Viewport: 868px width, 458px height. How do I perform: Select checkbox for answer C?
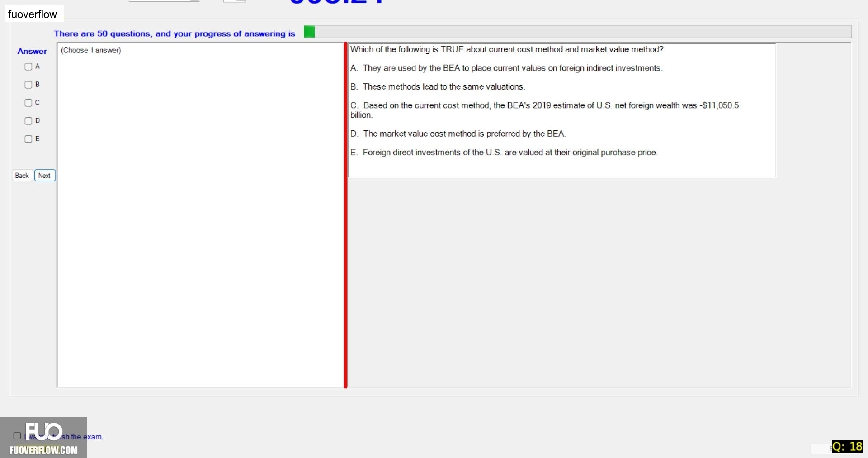click(28, 103)
